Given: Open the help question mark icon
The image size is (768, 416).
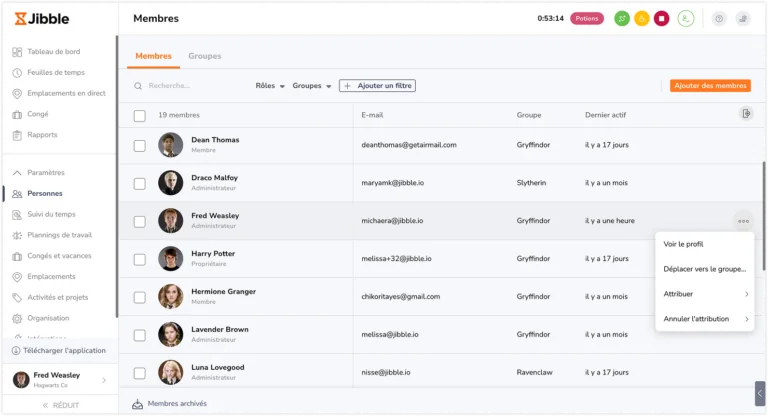Looking at the screenshot, I should point(719,19).
